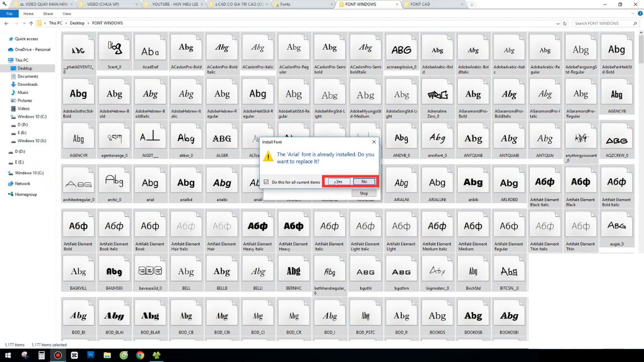
Task: Open Calculator from the taskbar
Action: pos(41,355)
